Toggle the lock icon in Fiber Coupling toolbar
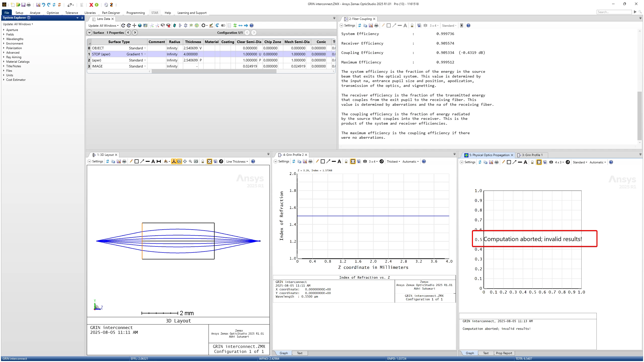The height and width of the screenshot is (362, 644). 412,25
